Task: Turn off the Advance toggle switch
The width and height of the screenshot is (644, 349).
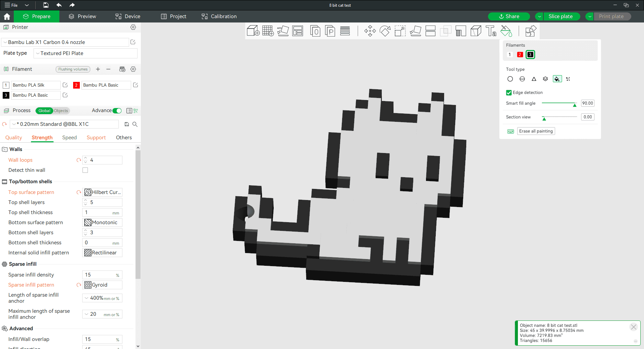Action: pyautogui.click(x=117, y=111)
